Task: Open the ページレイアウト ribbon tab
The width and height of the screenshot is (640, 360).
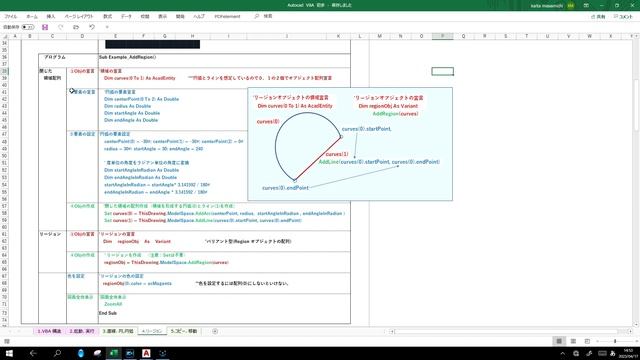Action: click(79, 16)
